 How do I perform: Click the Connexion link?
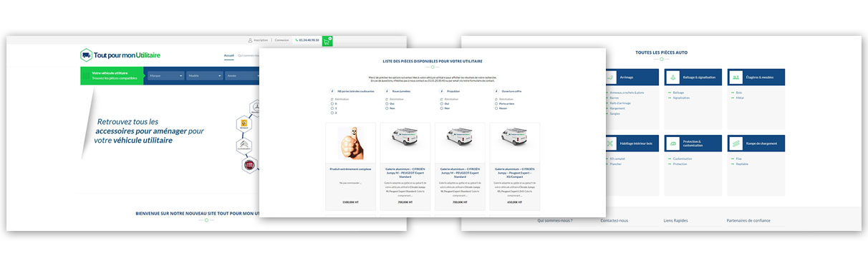click(x=282, y=40)
